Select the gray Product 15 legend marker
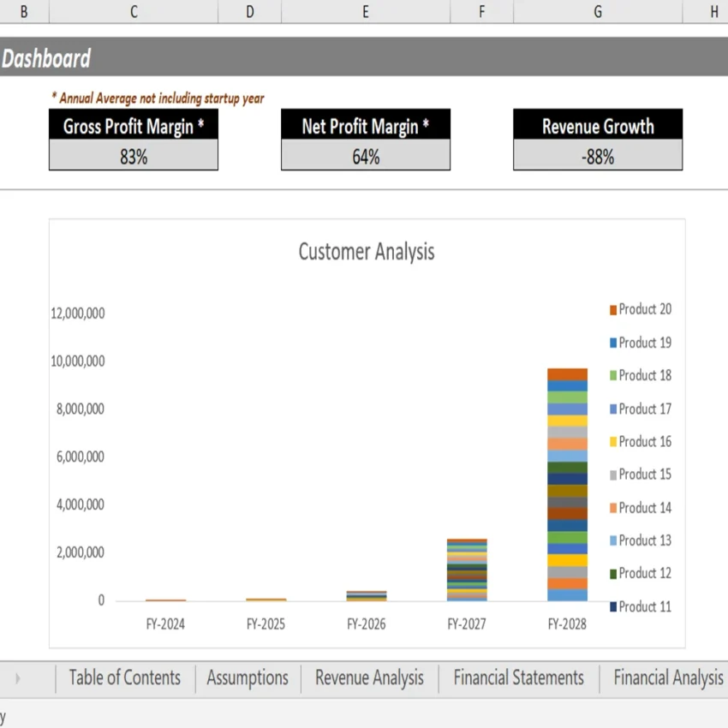Viewport: 728px width, 728px height. [610, 474]
